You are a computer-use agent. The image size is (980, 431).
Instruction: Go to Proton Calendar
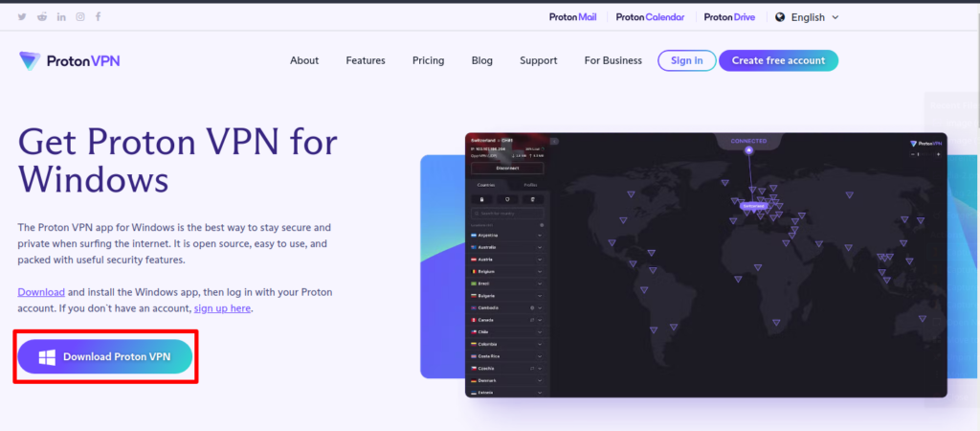(x=650, y=17)
